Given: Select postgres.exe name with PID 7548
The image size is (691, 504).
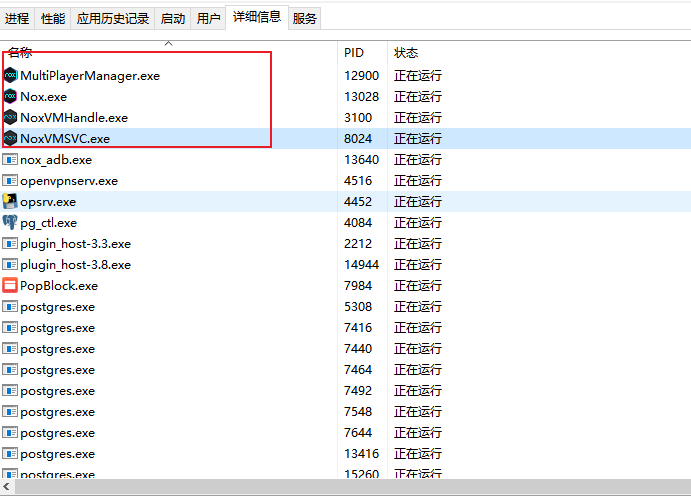Looking at the screenshot, I should [x=58, y=412].
